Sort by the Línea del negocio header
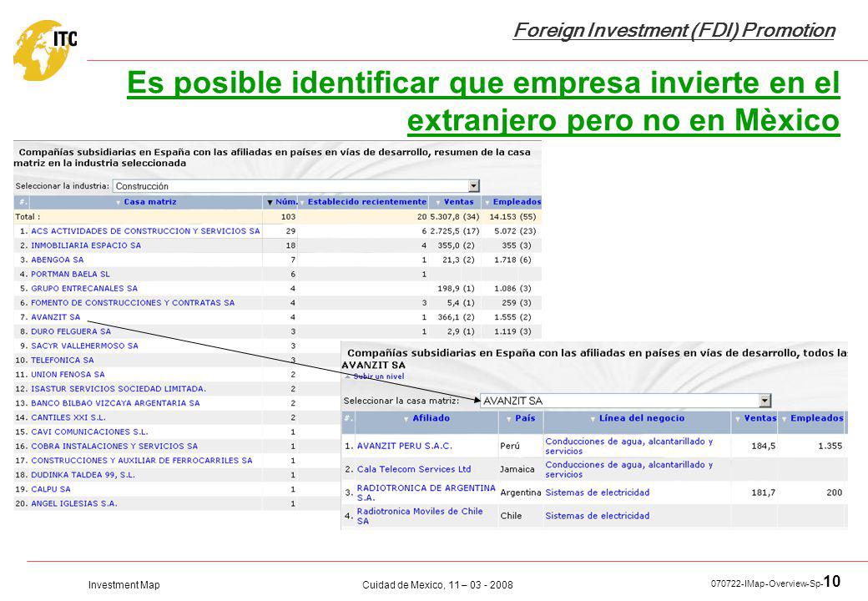The height and width of the screenshot is (601, 868). tap(642, 418)
